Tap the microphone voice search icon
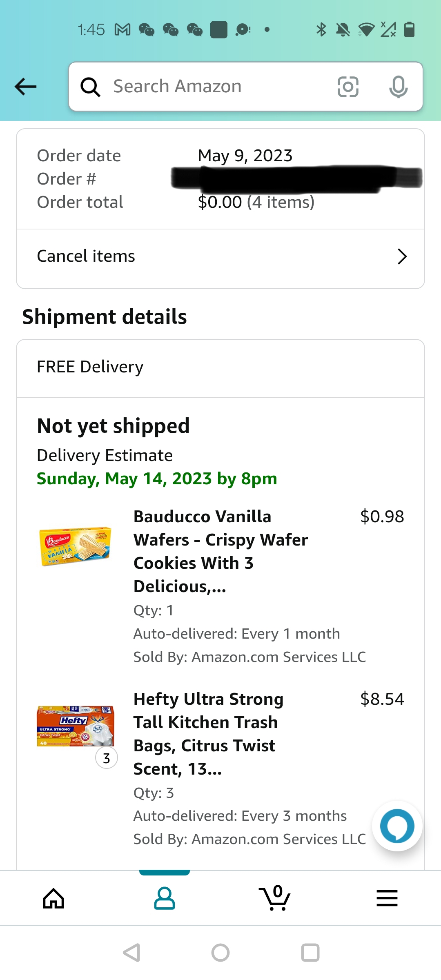Screen dimensions: 441x980 398,87
